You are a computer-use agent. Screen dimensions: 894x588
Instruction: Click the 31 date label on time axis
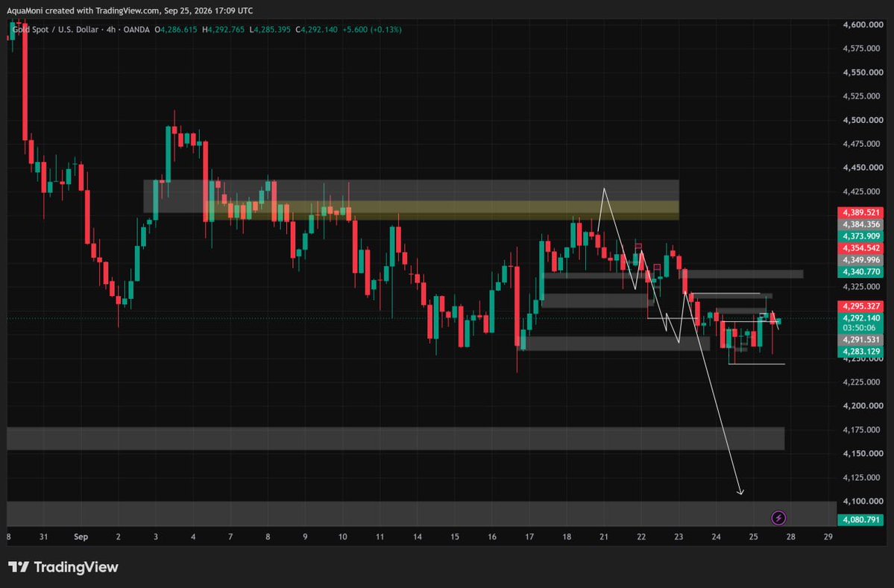tap(44, 537)
